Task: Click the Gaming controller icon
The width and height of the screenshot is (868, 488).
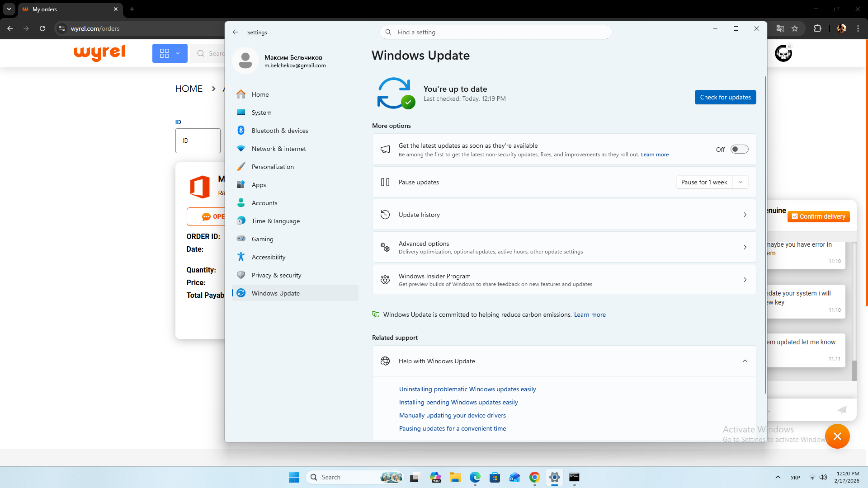Action: 241,239
